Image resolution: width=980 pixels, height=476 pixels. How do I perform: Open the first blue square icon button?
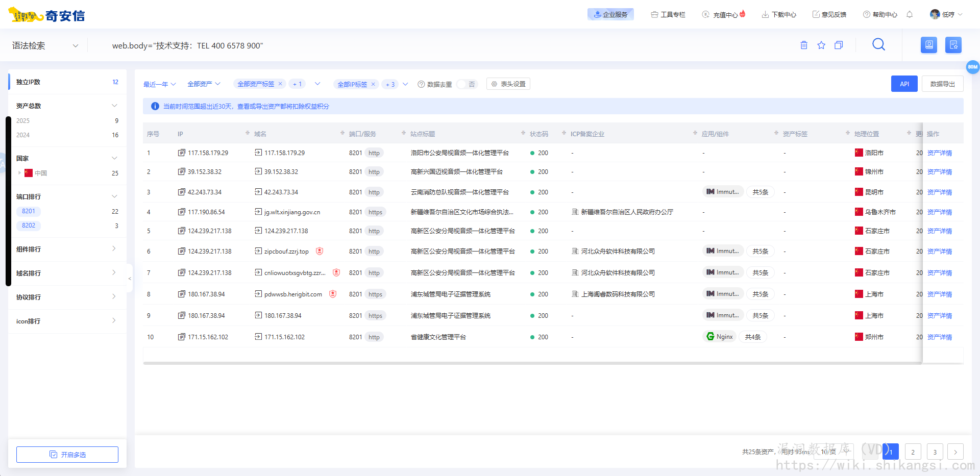[x=929, y=45]
